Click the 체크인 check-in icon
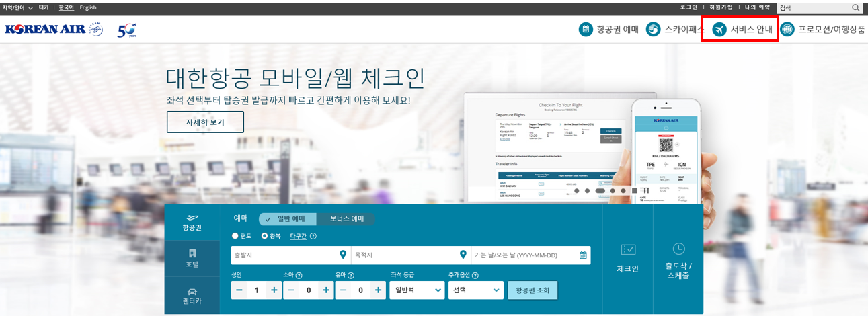 point(628,249)
